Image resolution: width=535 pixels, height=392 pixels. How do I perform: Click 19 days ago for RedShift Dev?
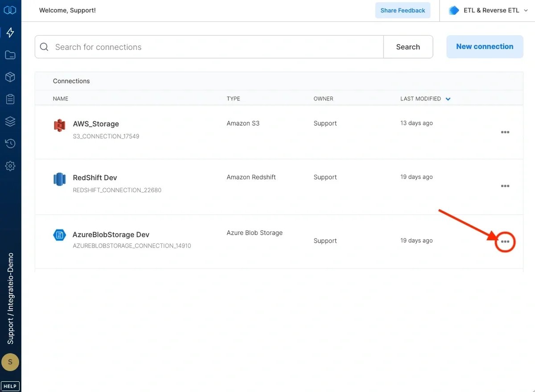tap(416, 177)
